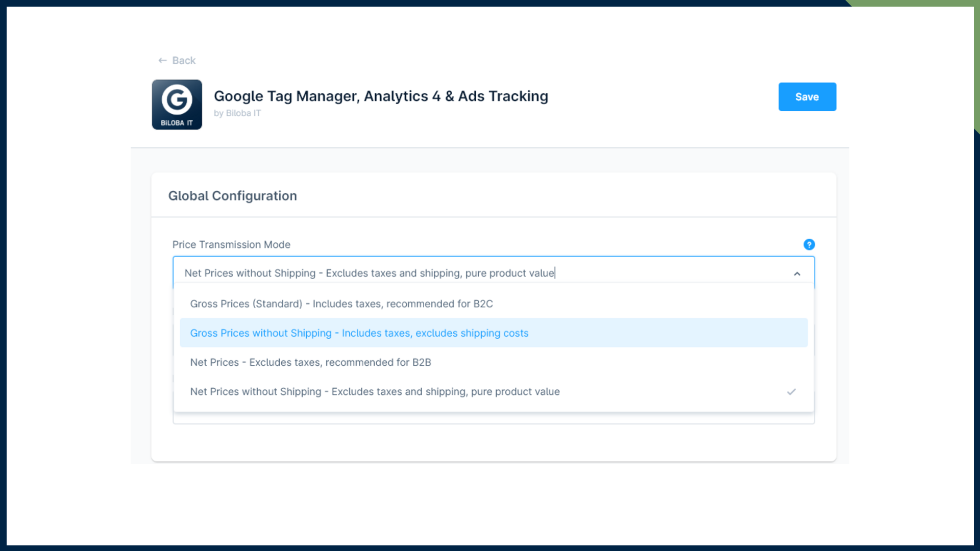
Task: Click the BILOBA IT caption on the logo
Action: tap(177, 123)
